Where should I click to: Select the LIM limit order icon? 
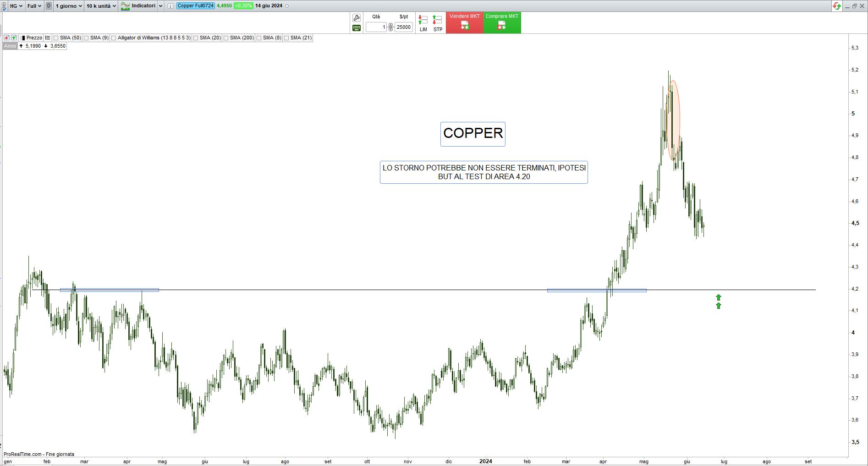click(x=423, y=22)
